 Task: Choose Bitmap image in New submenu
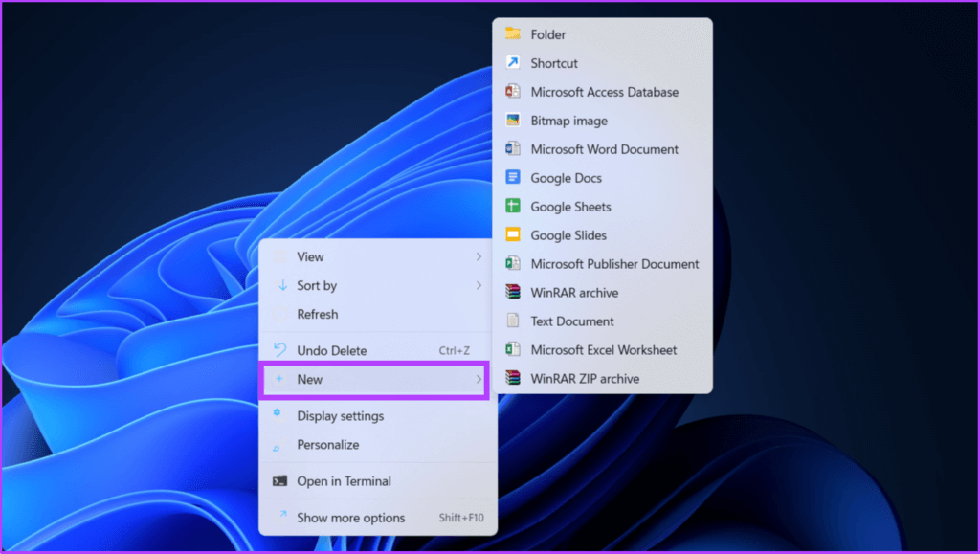click(x=602, y=121)
